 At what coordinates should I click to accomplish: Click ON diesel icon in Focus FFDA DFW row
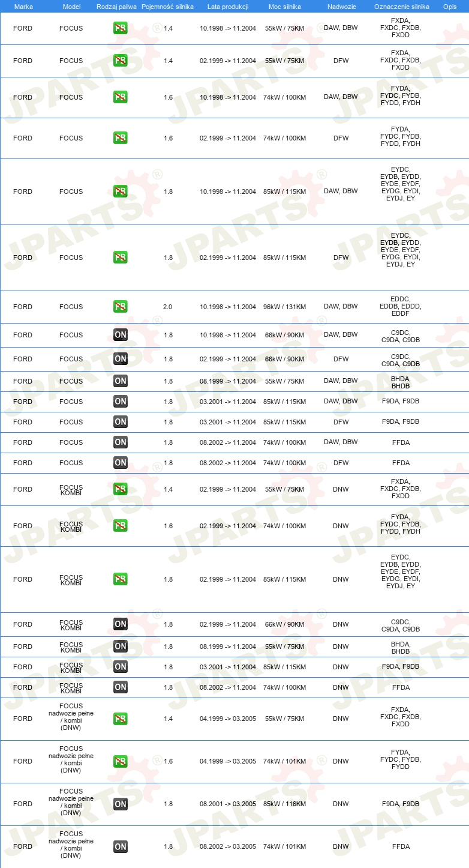[121, 463]
